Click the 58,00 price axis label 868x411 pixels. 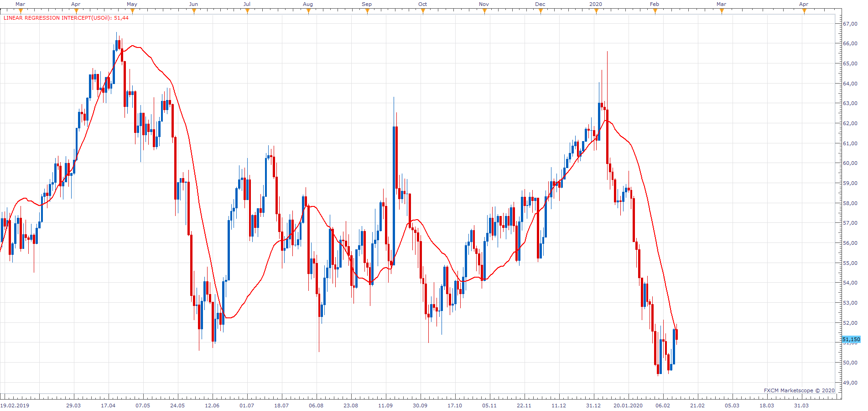pos(850,203)
